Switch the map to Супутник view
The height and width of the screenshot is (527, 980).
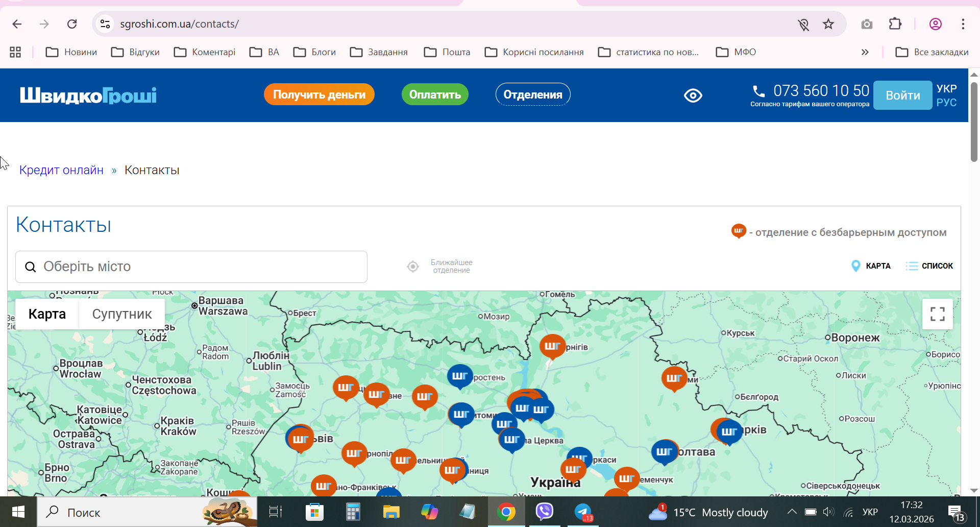[x=121, y=314]
